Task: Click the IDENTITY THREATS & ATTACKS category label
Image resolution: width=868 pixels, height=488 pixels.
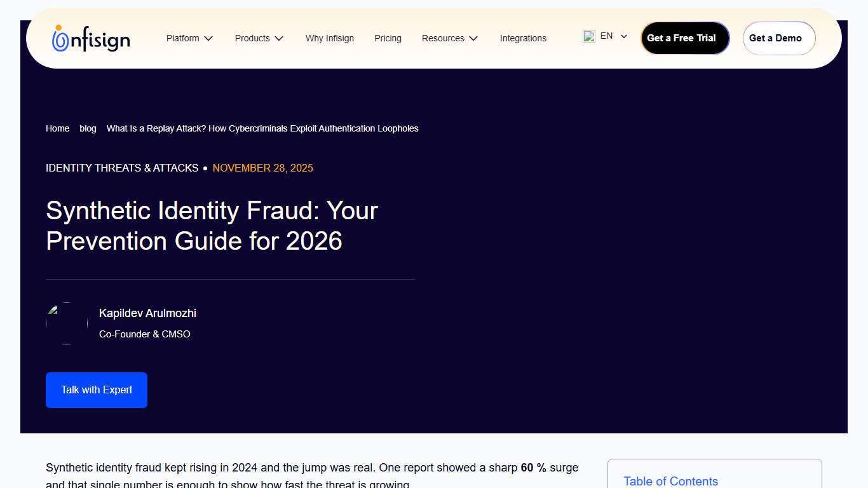Action: (x=121, y=168)
